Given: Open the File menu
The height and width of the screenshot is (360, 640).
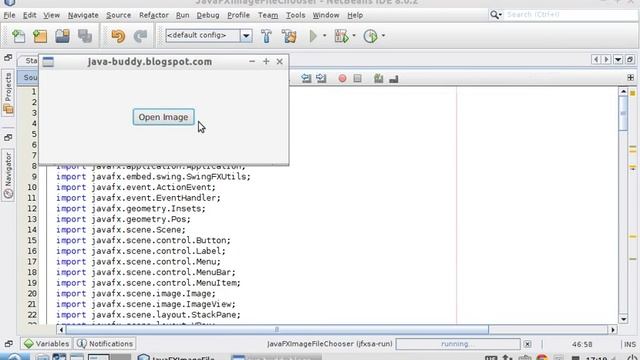Looking at the screenshot, I should [9, 15].
